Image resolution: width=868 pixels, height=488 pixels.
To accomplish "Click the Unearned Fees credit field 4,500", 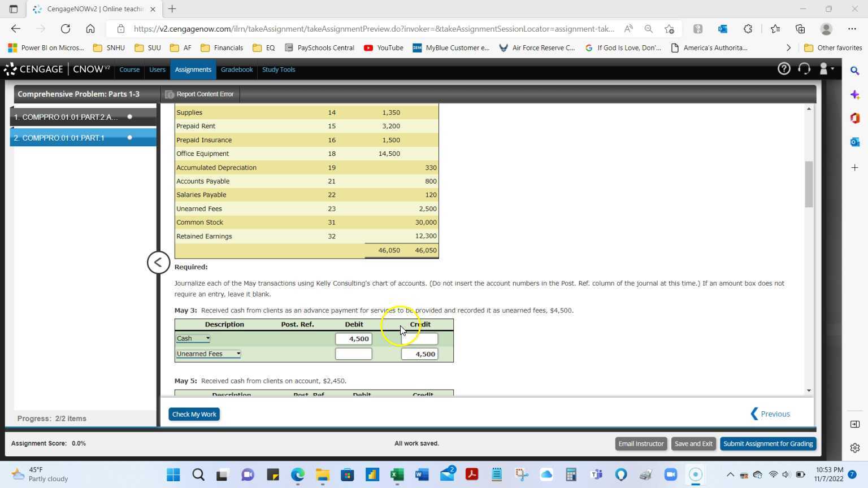I will pos(420,354).
